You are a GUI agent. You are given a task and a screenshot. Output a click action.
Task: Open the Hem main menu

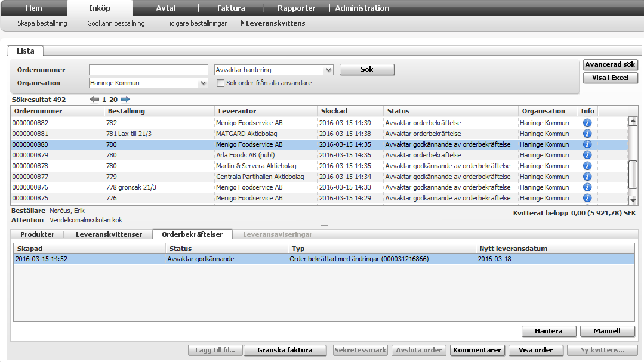(x=33, y=8)
